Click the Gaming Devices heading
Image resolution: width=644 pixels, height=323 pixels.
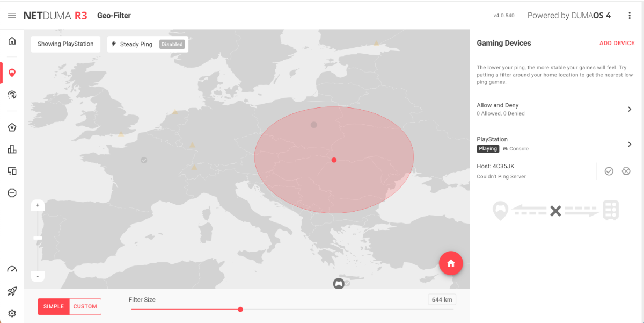[x=504, y=43]
